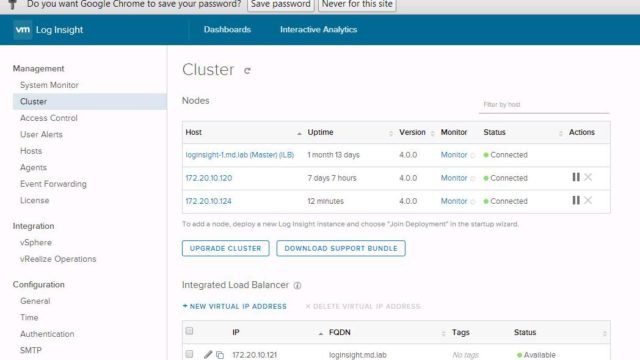Sort nodes by Status column

tap(560, 133)
